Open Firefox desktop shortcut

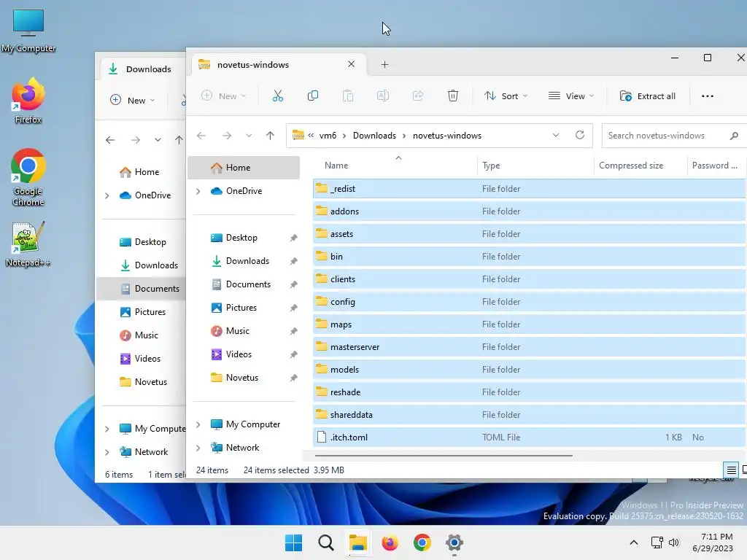(x=28, y=101)
